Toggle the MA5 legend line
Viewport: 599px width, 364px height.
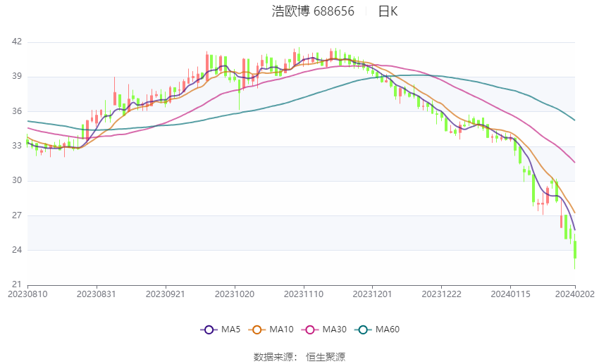(x=221, y=330)
